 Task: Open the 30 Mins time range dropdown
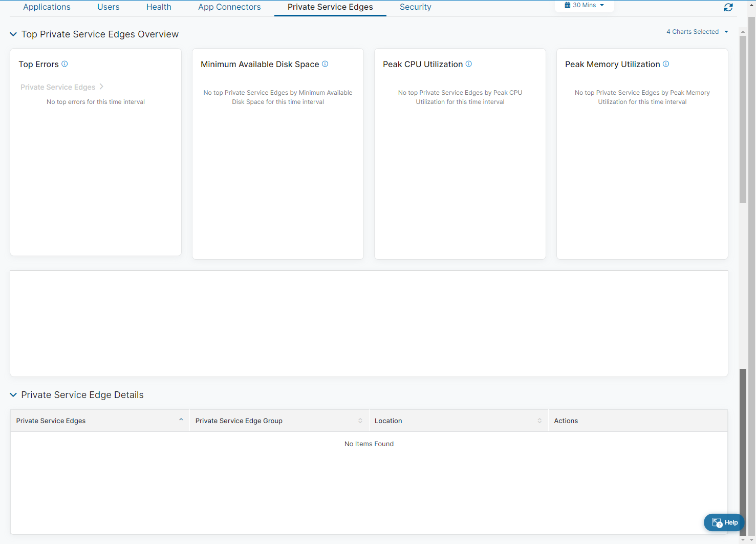(x=584, y=5)
